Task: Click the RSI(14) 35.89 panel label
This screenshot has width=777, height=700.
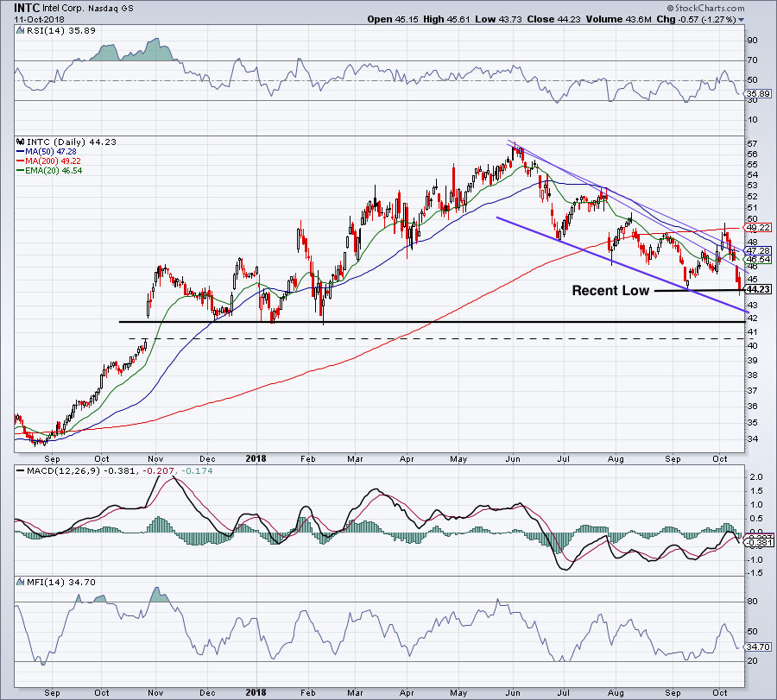Action: (60, 31)
